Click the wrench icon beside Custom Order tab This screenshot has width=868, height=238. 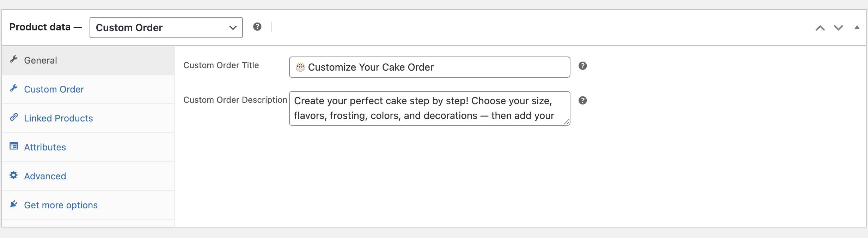click(14, 88)
